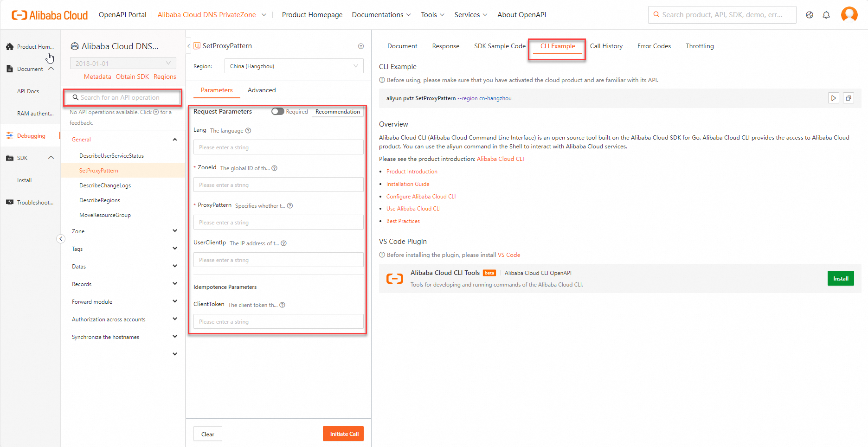Open the language globe icon in header
The height and width of the screenshot is (447, 868).
(810, 14)
